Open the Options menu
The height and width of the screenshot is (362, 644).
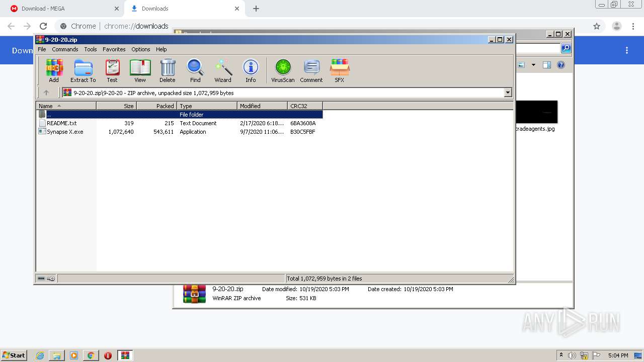tap(141, 49)
